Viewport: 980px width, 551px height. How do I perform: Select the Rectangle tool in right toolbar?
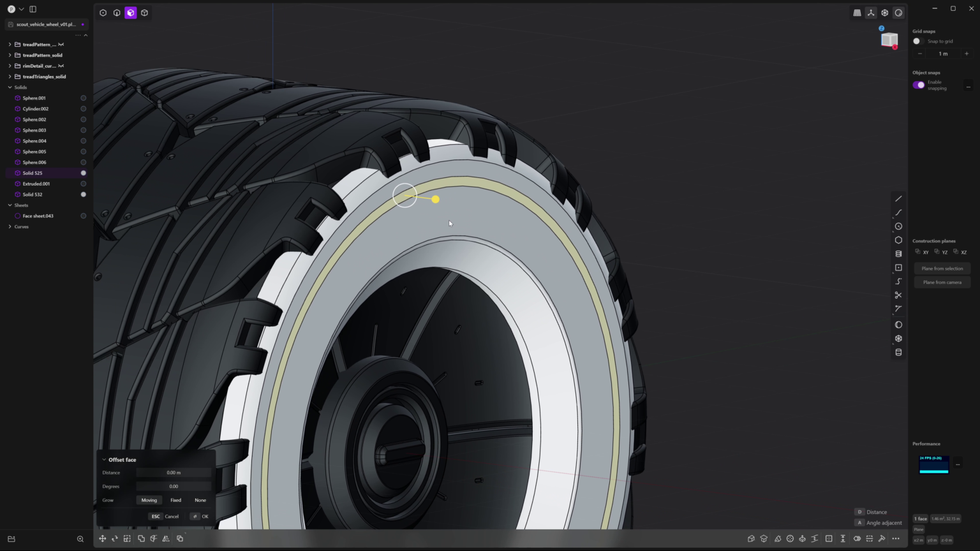click(x=898, y=268)
